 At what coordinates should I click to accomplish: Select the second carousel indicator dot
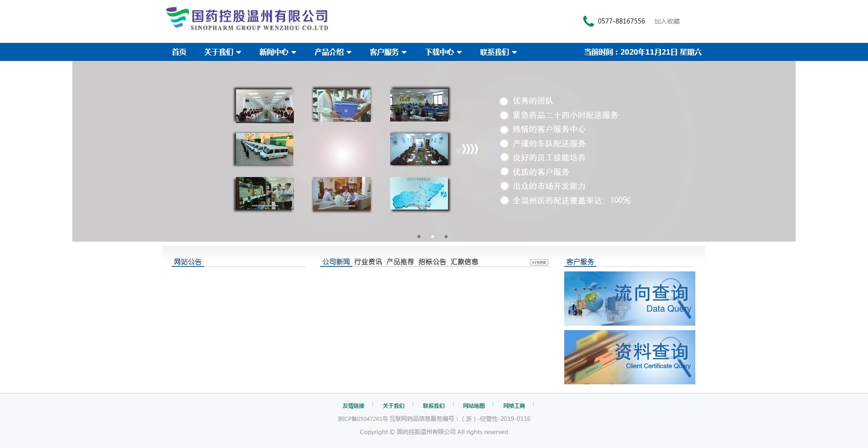[x=433, y=236]
